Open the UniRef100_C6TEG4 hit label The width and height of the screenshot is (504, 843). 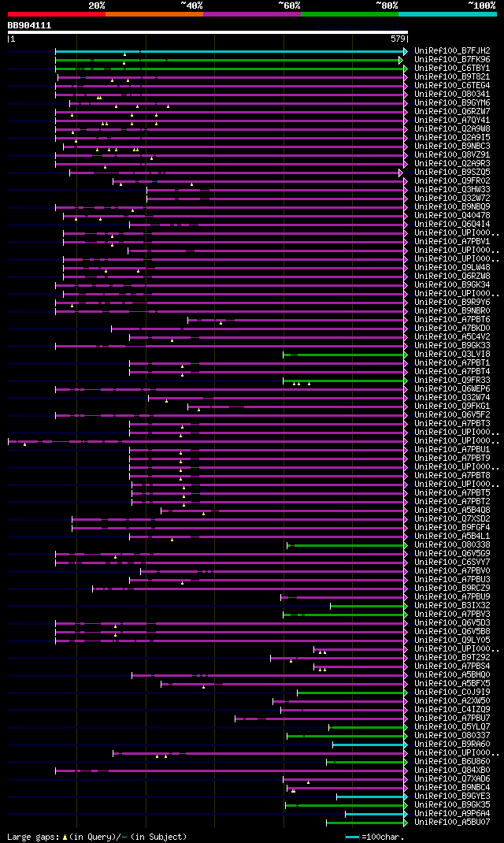(452, 86)
